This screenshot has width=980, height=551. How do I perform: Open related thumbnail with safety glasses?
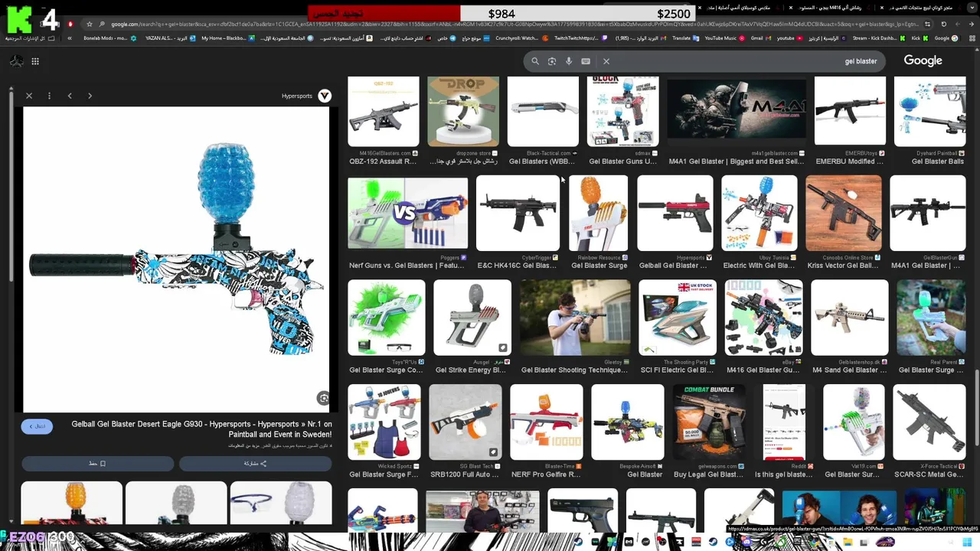[281, 503]
